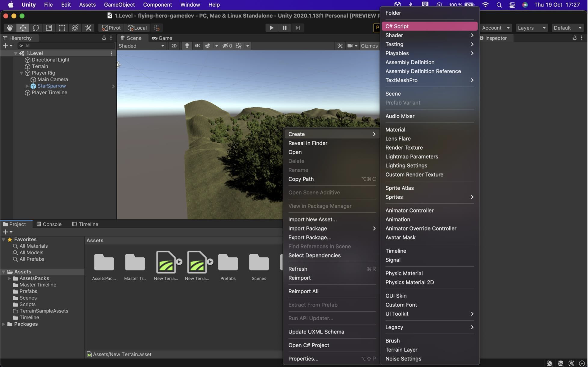Pause the game
Screen dimensions: 588x367
coord(284,28)
